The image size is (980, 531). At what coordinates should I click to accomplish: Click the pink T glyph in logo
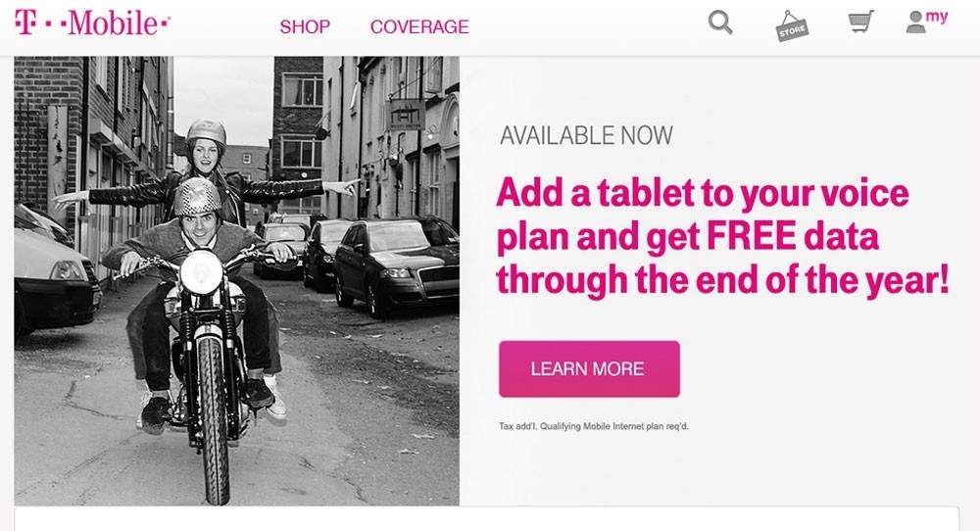pyautogui.click(x=25, y=23)
